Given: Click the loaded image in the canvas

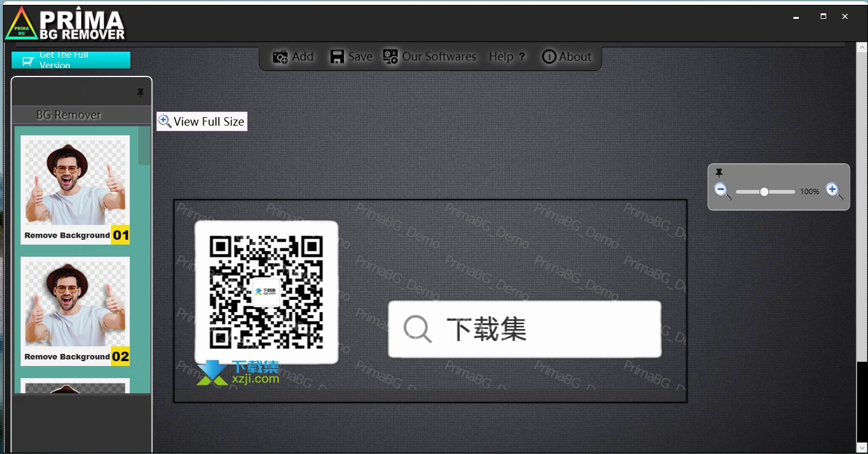Looking at the screenshot, I should [430, 301].
